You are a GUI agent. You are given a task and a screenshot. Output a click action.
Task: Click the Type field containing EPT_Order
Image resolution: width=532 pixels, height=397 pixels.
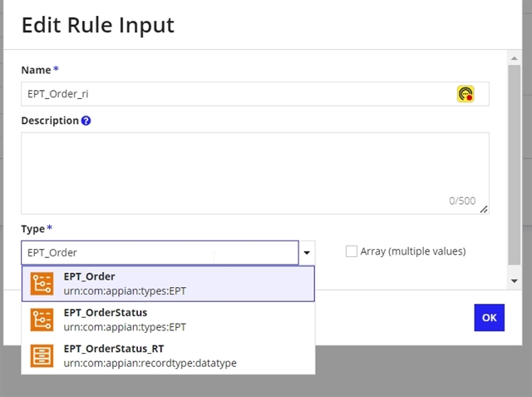point(160,253)
